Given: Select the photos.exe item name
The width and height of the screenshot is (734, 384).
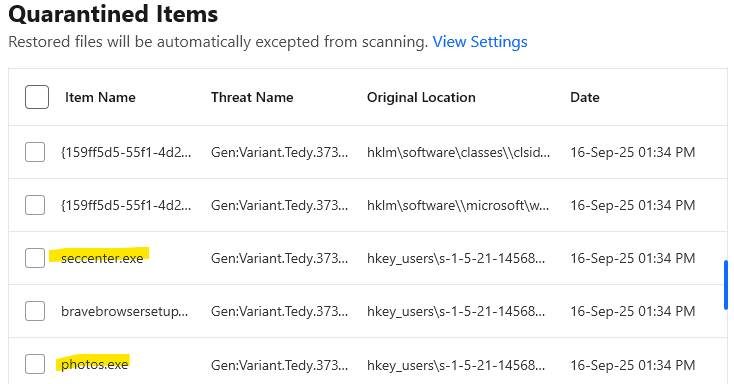Looking at the screenshot, I should [95, 364].
